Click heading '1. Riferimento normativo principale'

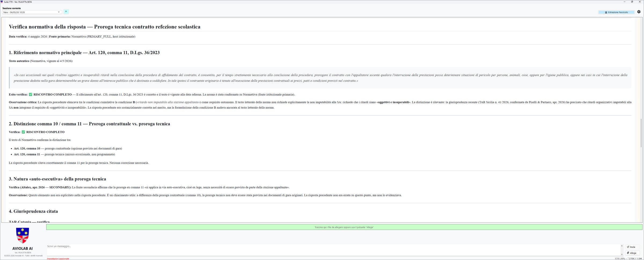pyautogui.click(x=84, y=53)
